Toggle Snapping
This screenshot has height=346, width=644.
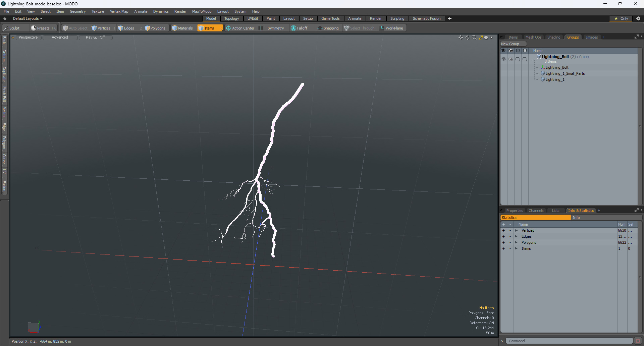(x=328, y=28)
